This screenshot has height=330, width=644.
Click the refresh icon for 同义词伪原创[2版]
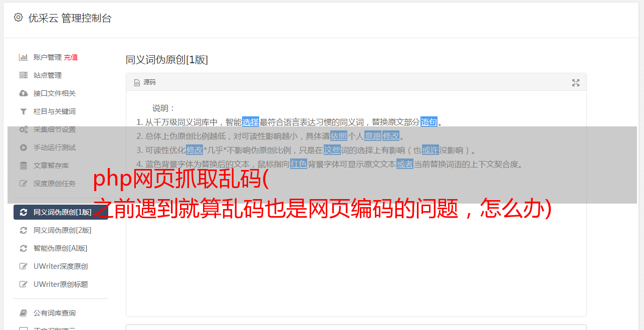(23, 230)
